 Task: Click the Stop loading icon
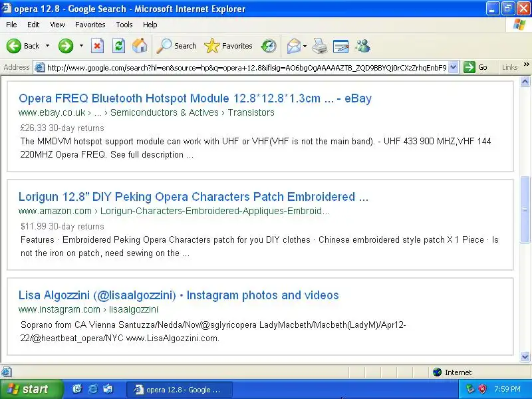coord(97,46)
